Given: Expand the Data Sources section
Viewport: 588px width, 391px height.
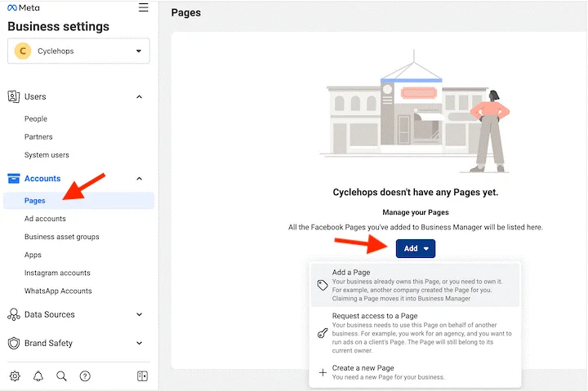Looking at the screenshot, I should [x=139, y=314].
